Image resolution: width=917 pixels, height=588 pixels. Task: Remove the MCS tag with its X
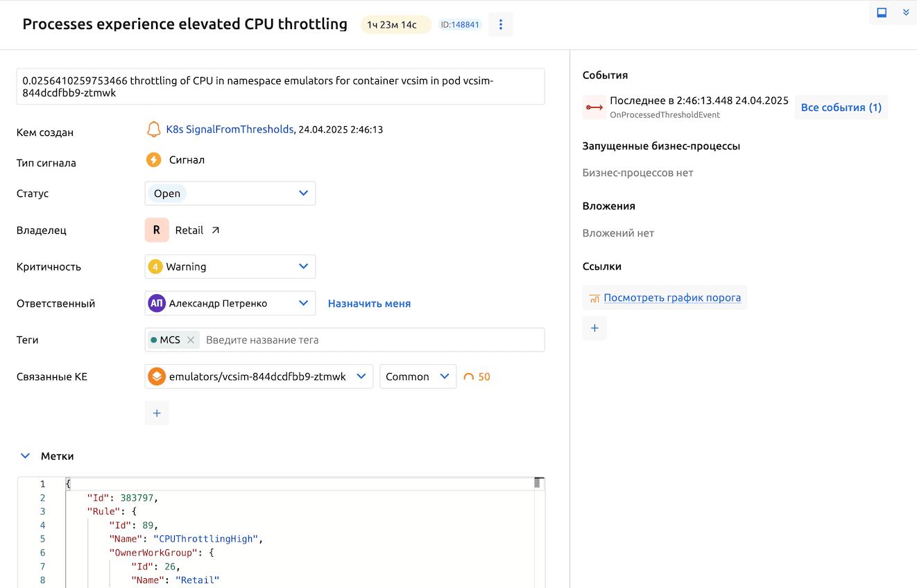pos(191,340)
